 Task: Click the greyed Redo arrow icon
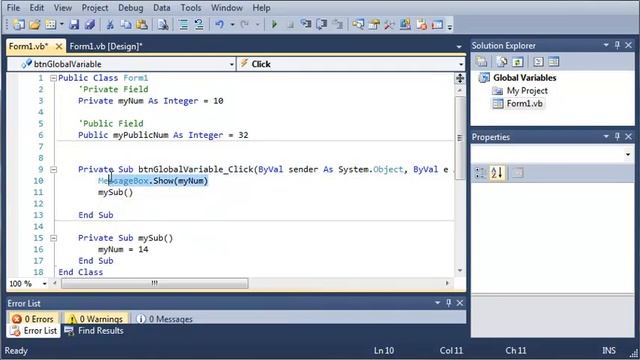tap(244, 24)
